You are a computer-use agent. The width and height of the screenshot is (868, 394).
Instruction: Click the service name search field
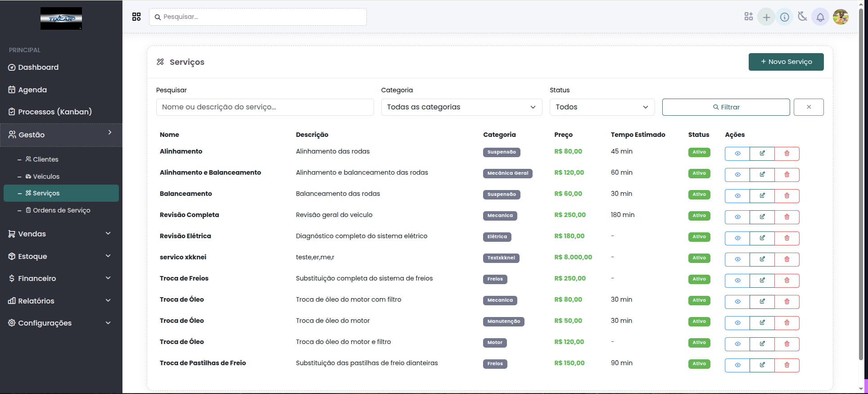click(265, 107)
